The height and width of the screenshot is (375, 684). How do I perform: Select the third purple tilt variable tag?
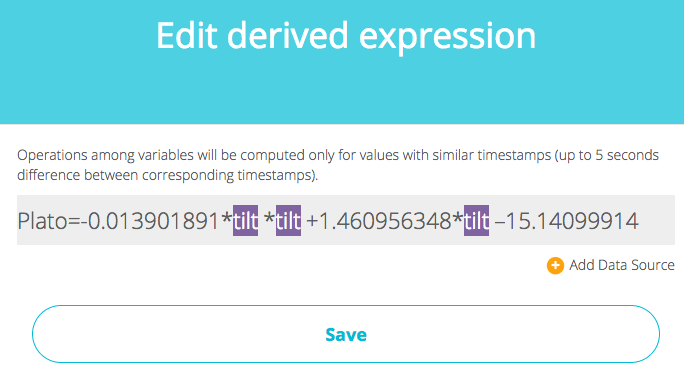click(x=476, y=220)
